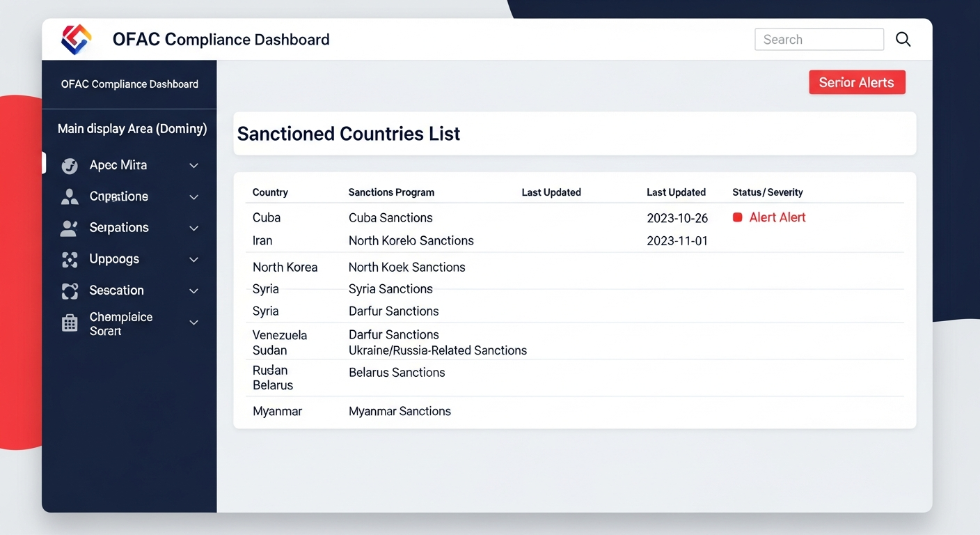Select the grid icon next to Uppoogs
The width and height of the screenshot is (980, 535).
pyautogui.click(x=69, y=259)
